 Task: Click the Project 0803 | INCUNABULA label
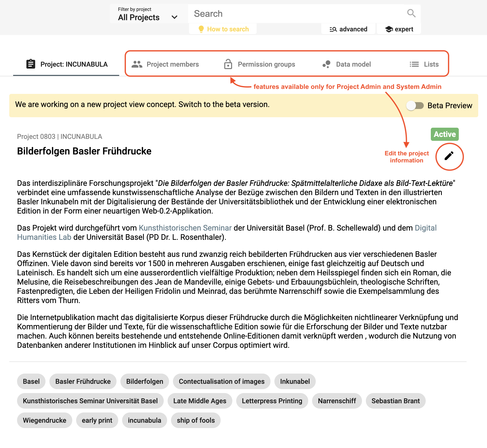tap(60, 136)
